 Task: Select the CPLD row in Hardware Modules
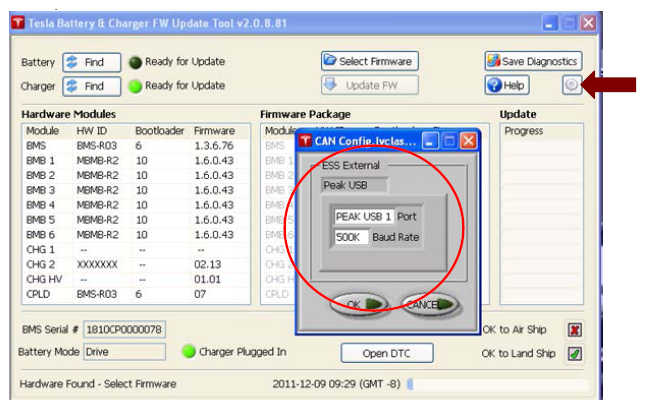tap(136, 294)
